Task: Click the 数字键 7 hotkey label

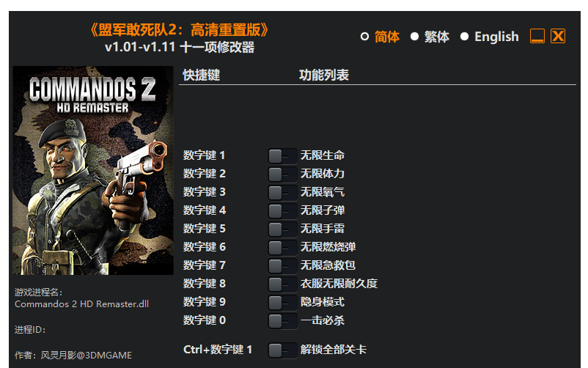Action: pyautogui.click(x=204, y=265)
